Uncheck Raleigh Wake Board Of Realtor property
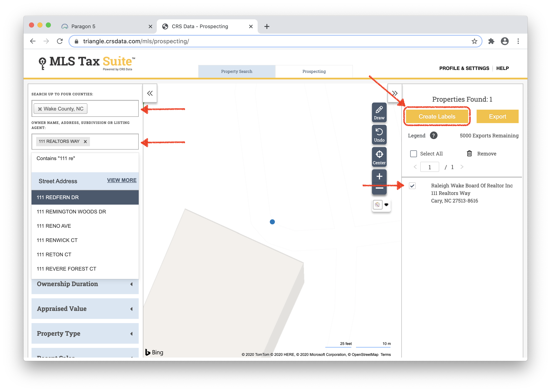Screen dimensions: 551x392 point(412,186)
